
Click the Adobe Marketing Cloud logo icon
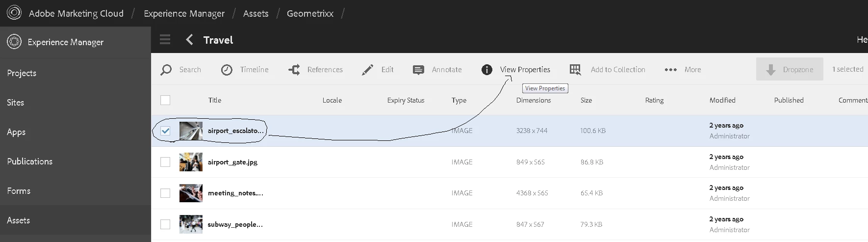point(14,13)
